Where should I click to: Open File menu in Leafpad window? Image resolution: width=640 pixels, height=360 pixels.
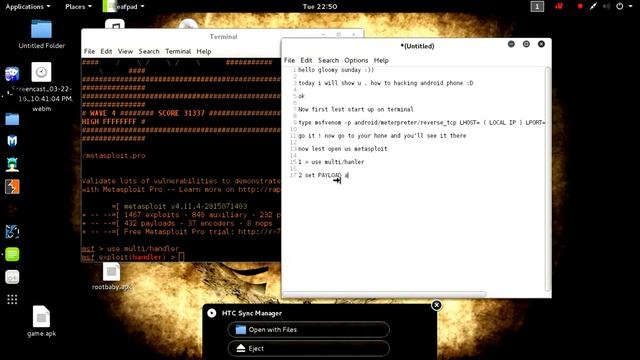[289, 60]
